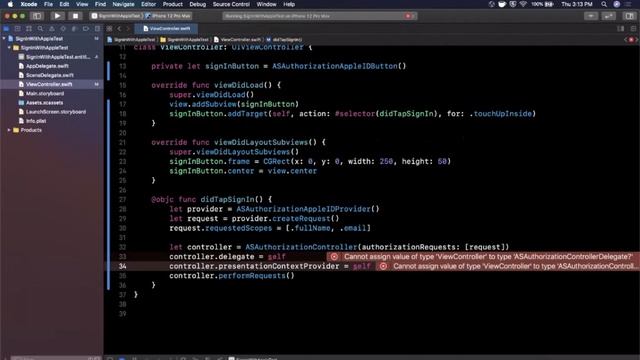Click didTapSignIn() method in jump bar

[284, 40]
